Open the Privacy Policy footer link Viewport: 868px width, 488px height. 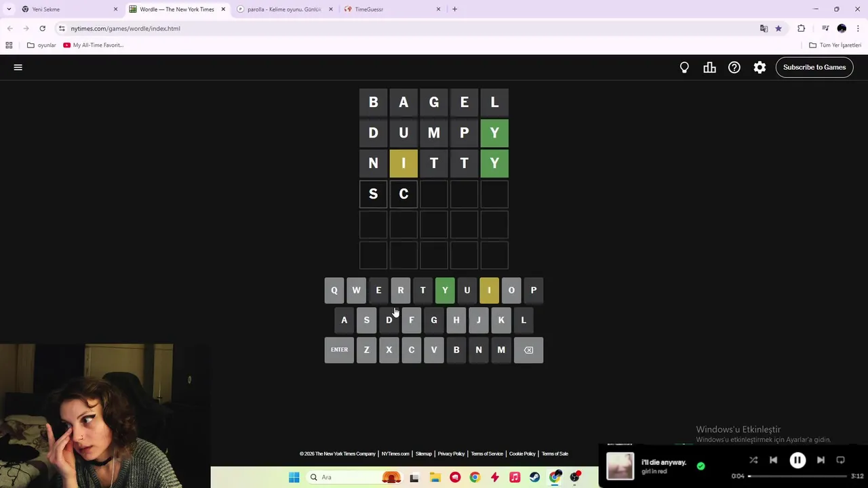451,453
